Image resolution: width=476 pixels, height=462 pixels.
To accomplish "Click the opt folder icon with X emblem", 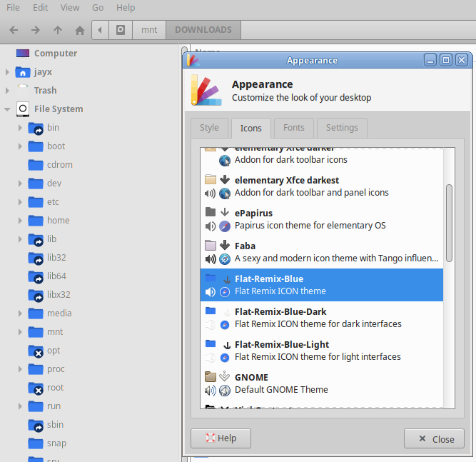I will click(x=36, y=351).
